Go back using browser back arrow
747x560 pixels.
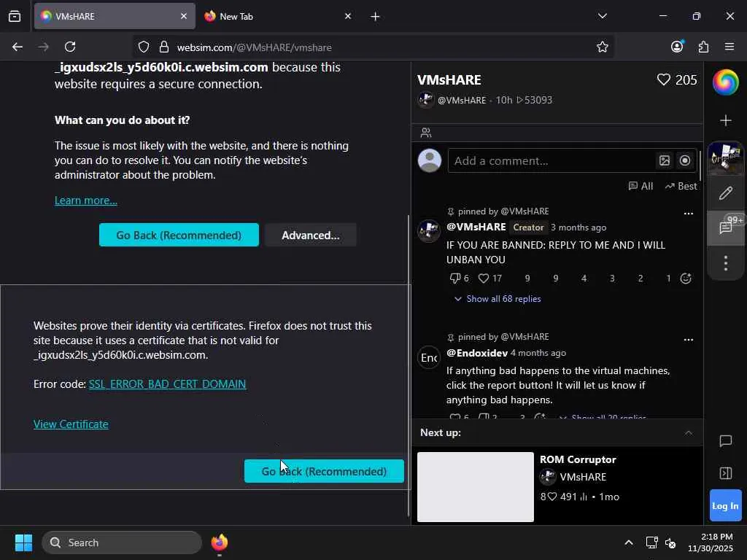[x=18, y=47]
